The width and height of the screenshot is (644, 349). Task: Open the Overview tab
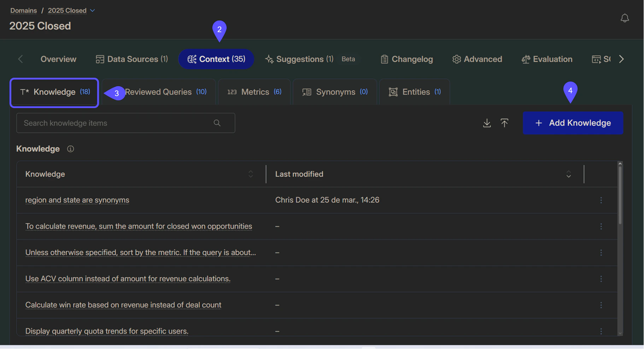(58, 59)
